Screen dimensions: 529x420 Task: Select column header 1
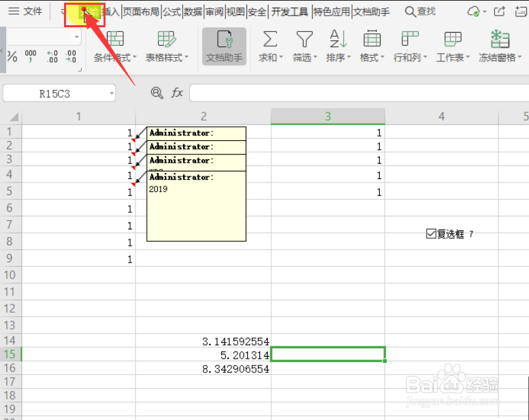pos(78,116)
